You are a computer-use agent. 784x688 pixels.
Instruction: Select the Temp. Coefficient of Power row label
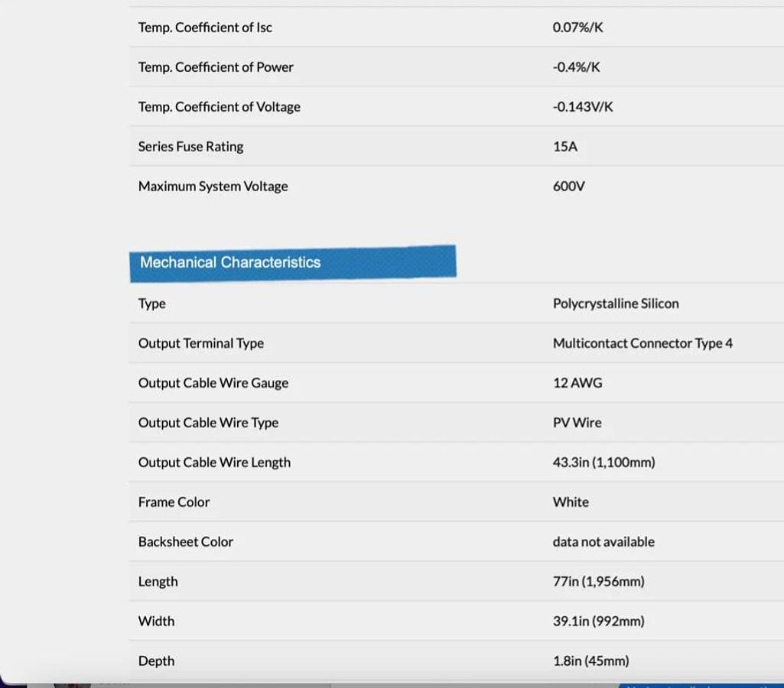tap(216, 67)
